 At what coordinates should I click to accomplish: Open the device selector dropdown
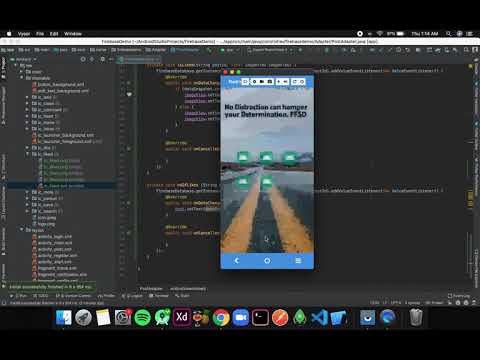pyautogui.click(x=270, y=50)
